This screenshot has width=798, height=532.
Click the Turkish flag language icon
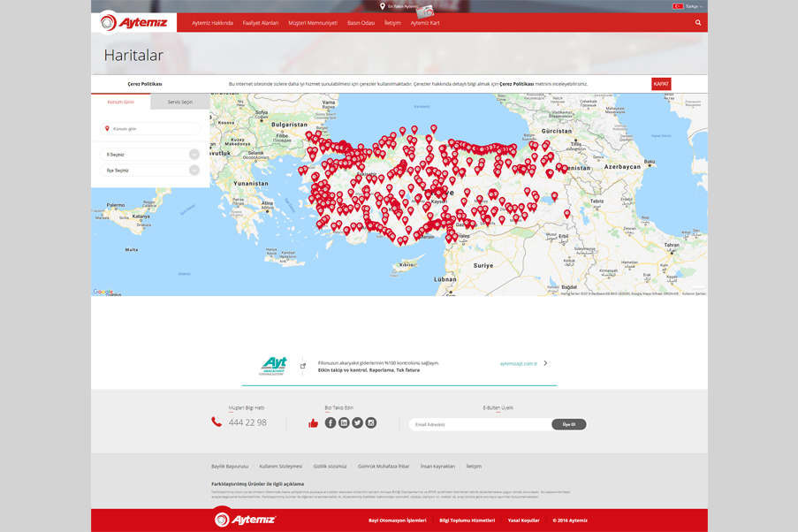pyautogui.click(x=678, y=6)
